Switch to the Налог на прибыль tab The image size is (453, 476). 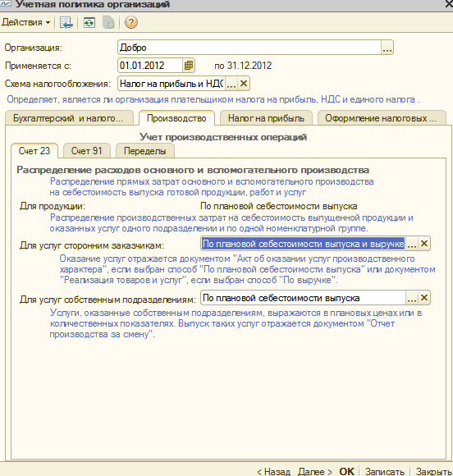tap(266, 118)
